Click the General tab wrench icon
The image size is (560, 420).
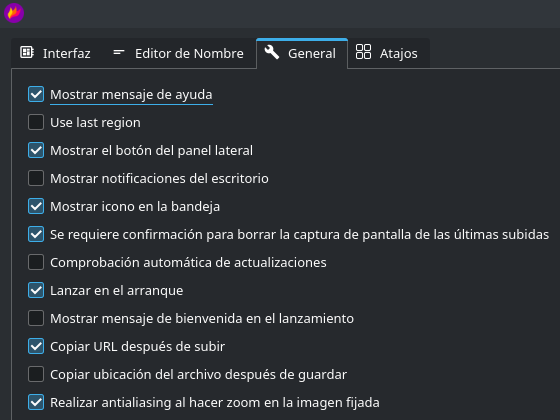tap(272, 52)
